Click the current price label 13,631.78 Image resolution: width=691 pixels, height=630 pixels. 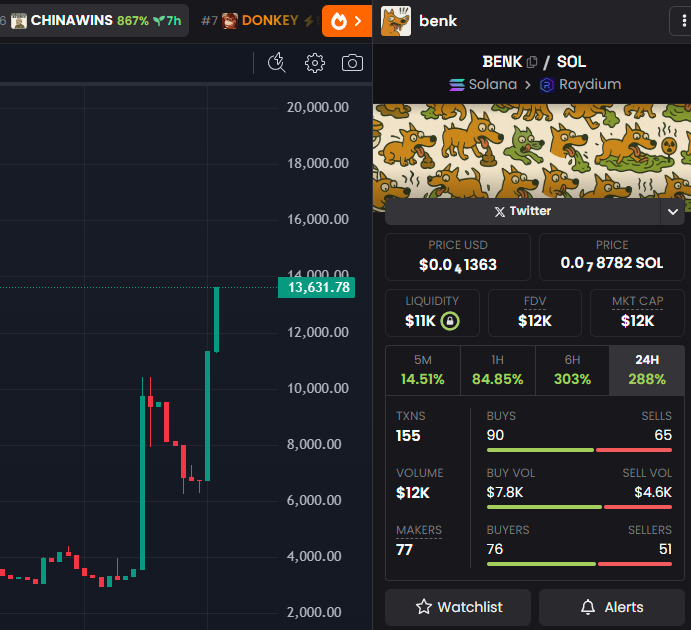click(316, 287)
